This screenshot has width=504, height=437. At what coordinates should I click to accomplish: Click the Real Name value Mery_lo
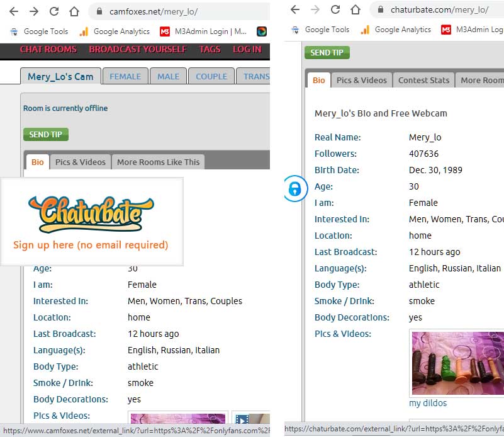point(425,137)
